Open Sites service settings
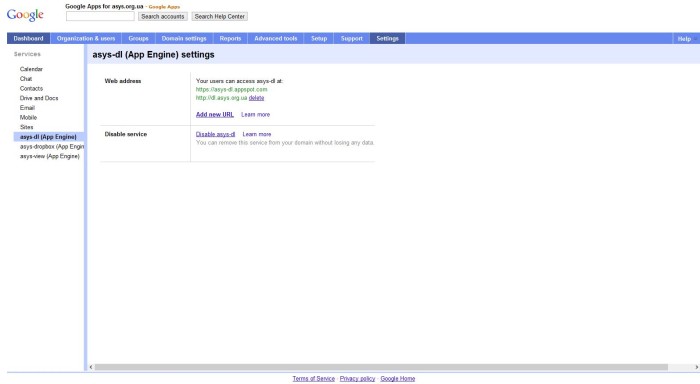The height and width of the screenshot is (384, 700). [x=26, y=127]
